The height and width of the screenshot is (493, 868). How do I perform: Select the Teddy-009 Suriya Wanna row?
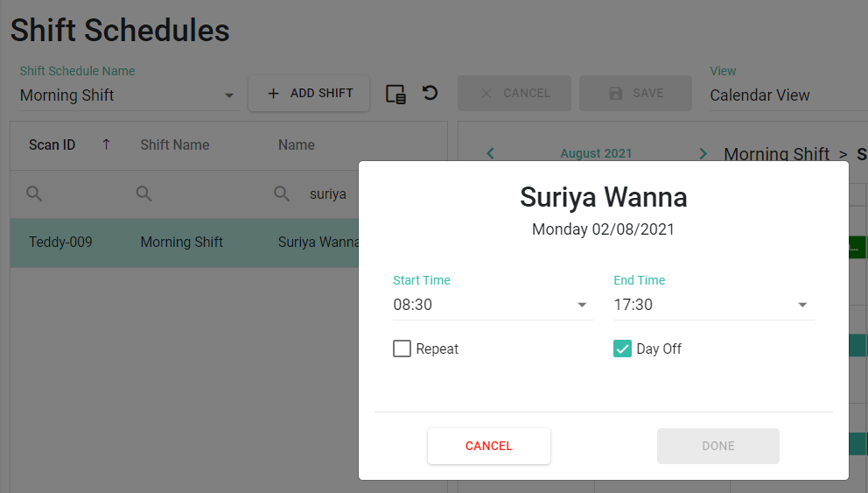185,243
